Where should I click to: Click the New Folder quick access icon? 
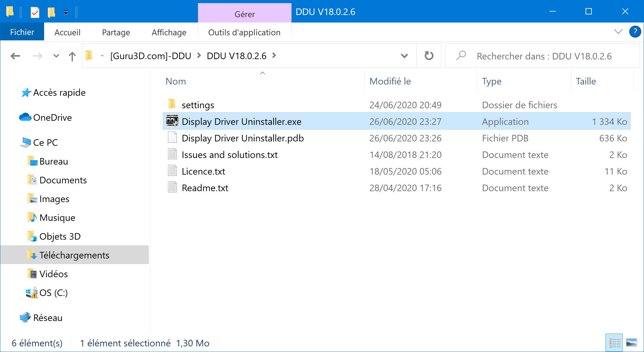(x=51, y=12)
